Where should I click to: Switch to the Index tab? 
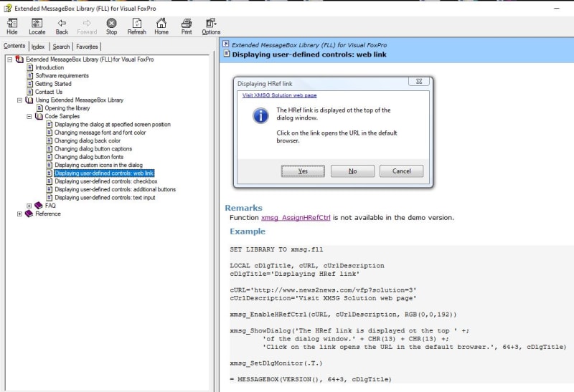[x=38, y=47]
